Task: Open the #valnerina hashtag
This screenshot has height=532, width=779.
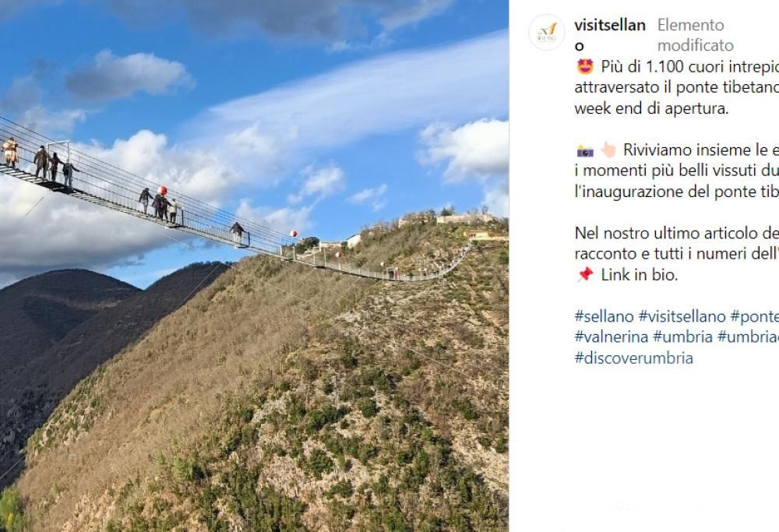Action: coord(611,336)
